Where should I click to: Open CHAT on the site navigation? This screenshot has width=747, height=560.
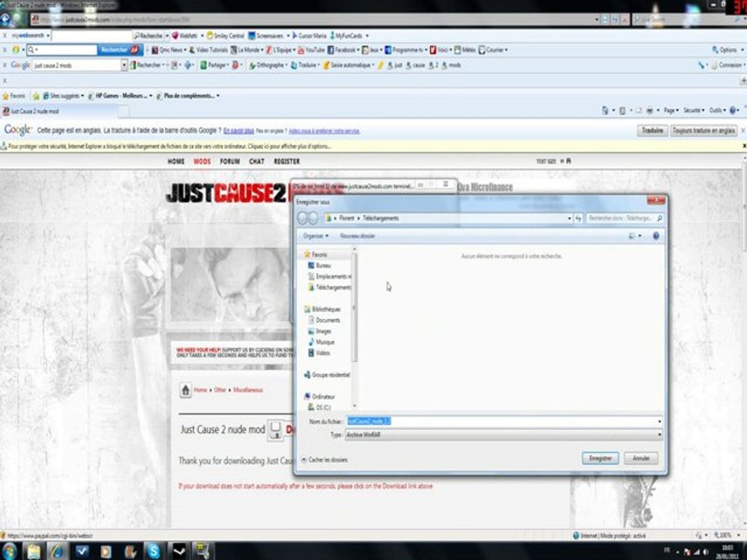point(257,162)
